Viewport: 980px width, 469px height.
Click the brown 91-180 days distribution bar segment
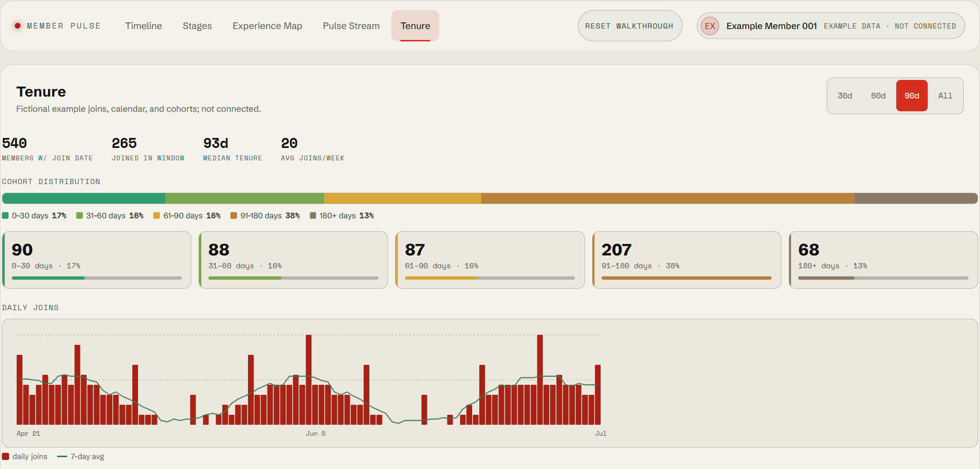click(668, 198)
